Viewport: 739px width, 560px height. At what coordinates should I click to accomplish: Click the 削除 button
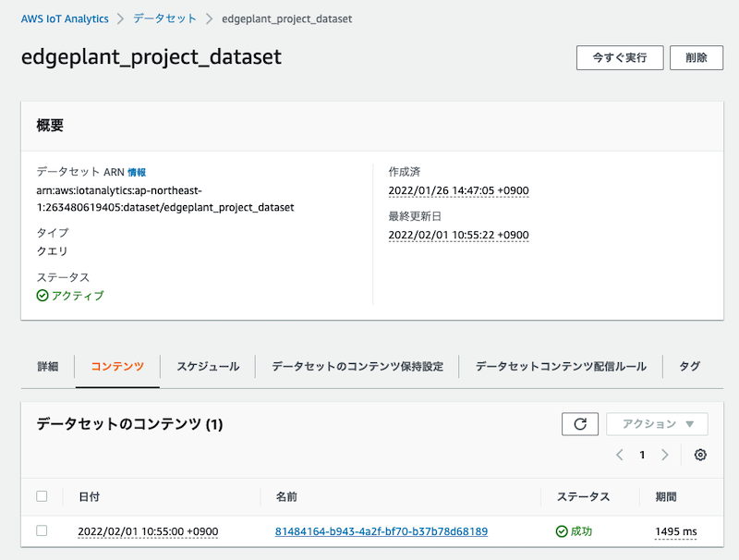pyautogui.click(x=697, y=57)
